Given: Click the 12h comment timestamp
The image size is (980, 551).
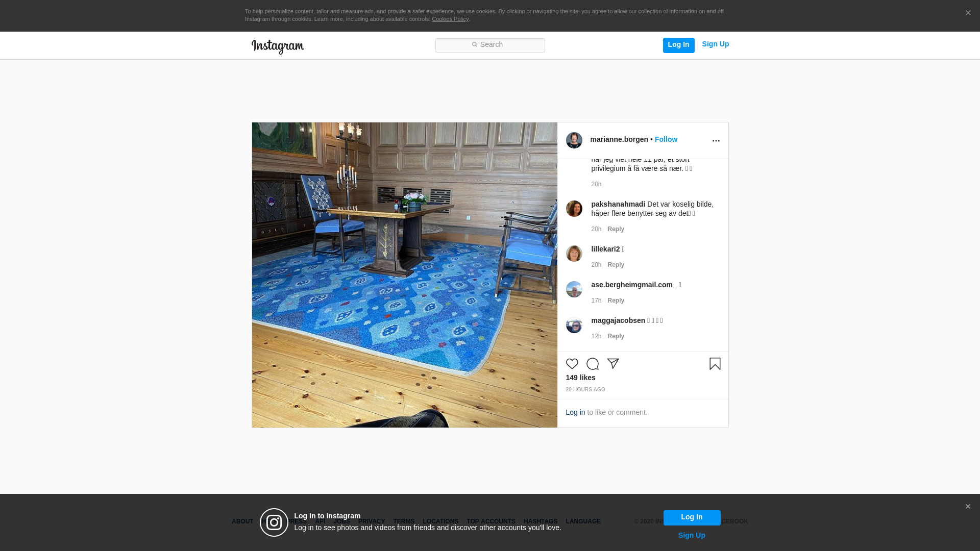Looking at the screenshot, I should [x=596, y=336].
